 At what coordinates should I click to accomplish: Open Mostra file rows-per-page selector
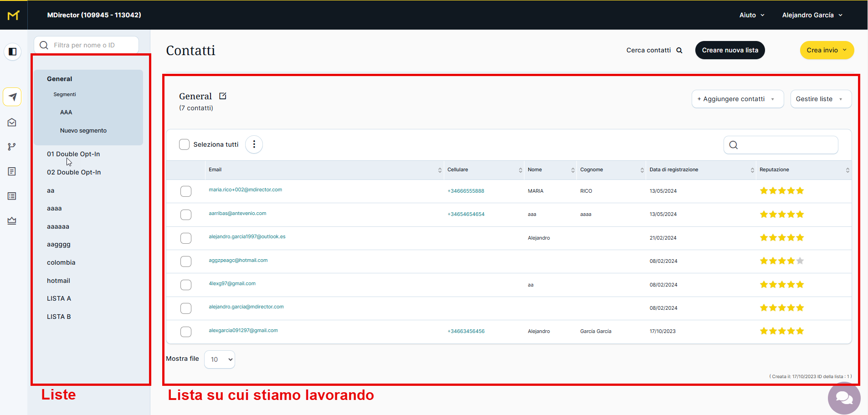220,359
